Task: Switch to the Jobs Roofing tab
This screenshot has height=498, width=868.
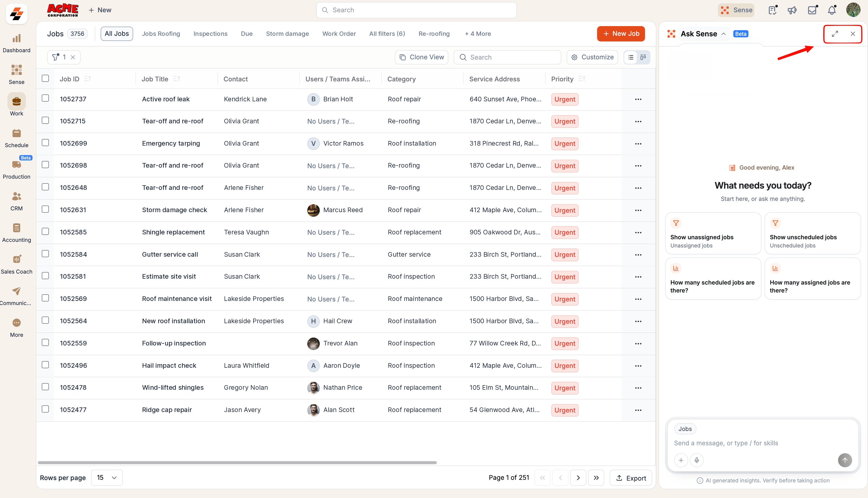Action: [161, 34]
